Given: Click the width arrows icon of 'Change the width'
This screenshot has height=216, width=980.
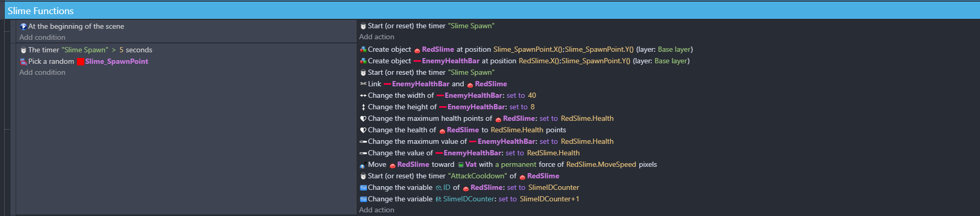Looking at the screenshot, I should point(363,96).
